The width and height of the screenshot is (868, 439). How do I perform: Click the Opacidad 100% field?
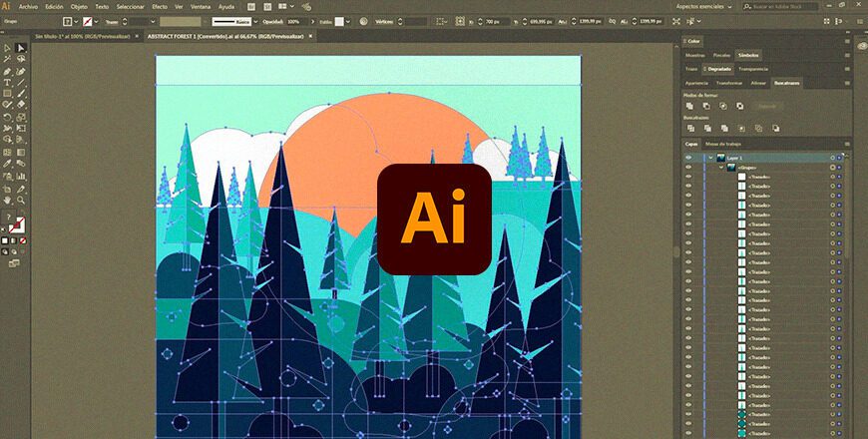[x=296, y=21]
